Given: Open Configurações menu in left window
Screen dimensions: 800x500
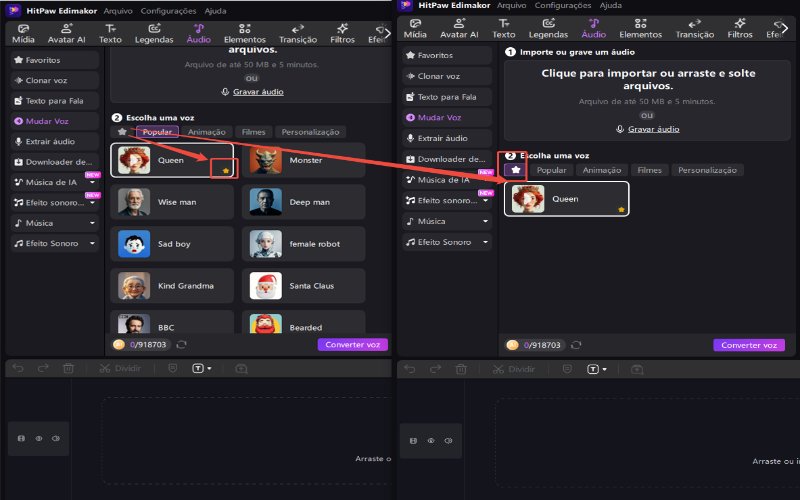Looking at the screenshot, I should pyautogui.click(x=167, y=9).
